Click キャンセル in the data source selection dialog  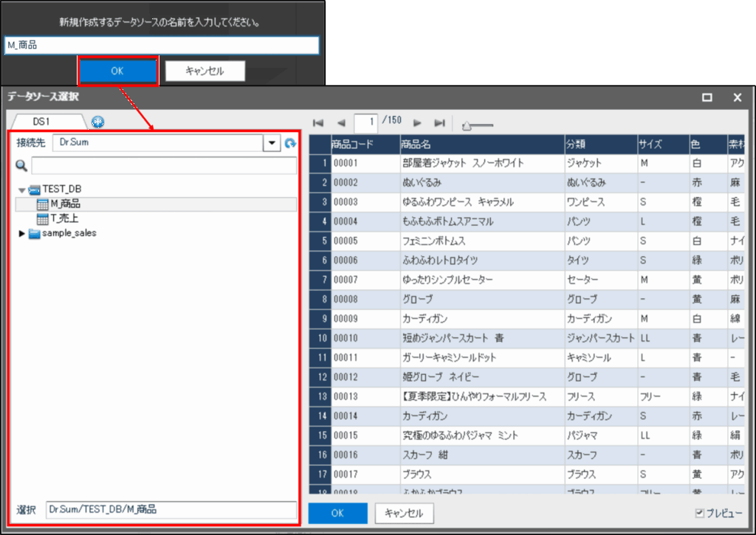point(404,513)
